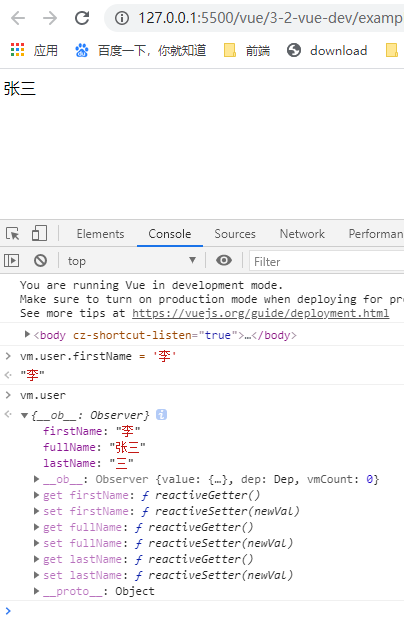
Task: Activate the inspect element picker icon
Action: 12,234
